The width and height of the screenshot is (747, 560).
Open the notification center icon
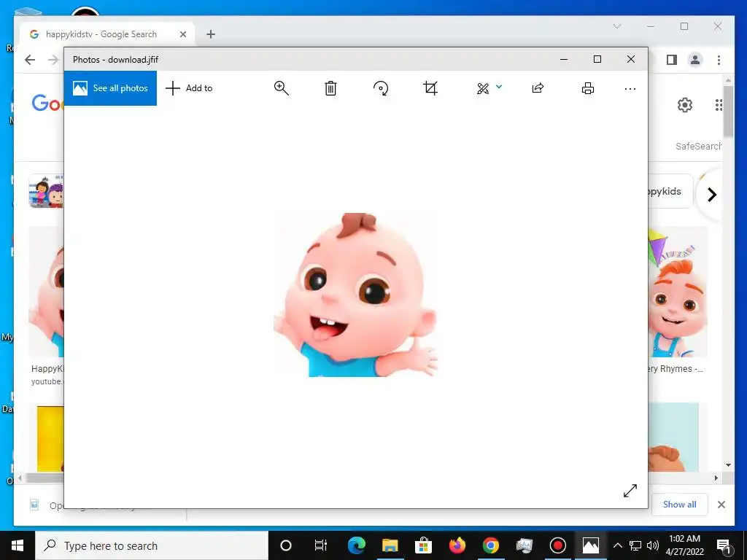724,545
